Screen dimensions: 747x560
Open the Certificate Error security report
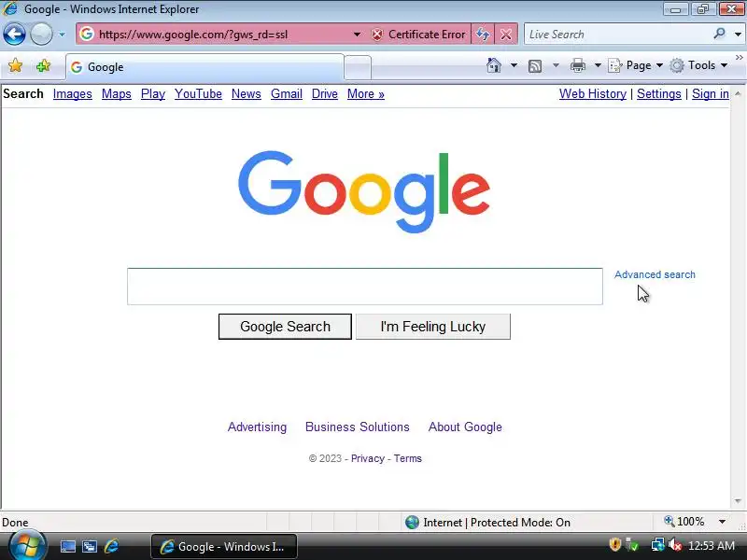tap(418, 35)
